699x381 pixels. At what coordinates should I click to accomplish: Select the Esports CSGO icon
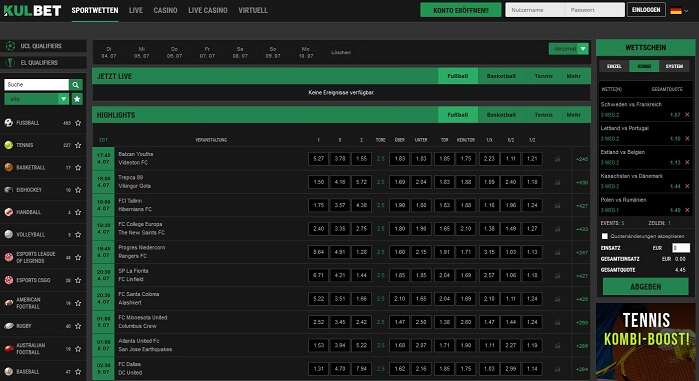point(8,280)
